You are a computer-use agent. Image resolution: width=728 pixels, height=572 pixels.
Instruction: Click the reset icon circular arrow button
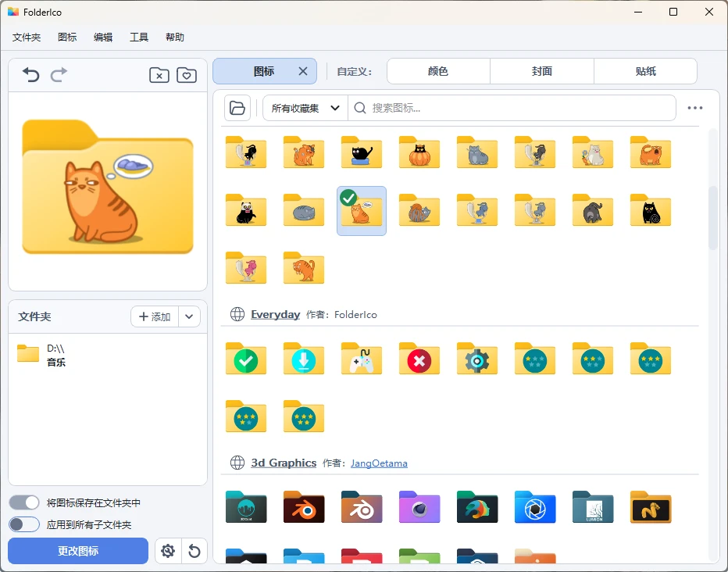click(194, 551)
